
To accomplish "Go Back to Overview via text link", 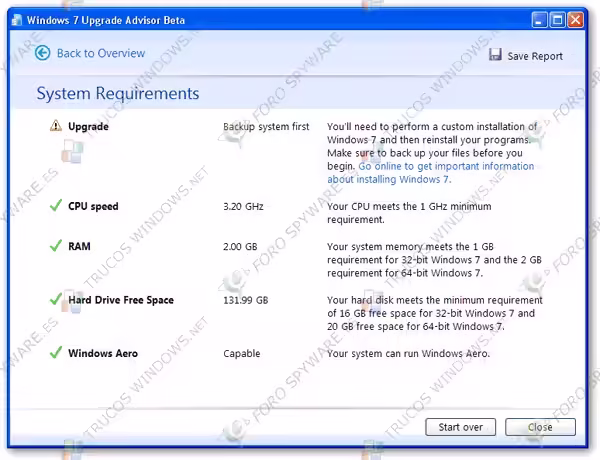I will click(x=101, y=53).
